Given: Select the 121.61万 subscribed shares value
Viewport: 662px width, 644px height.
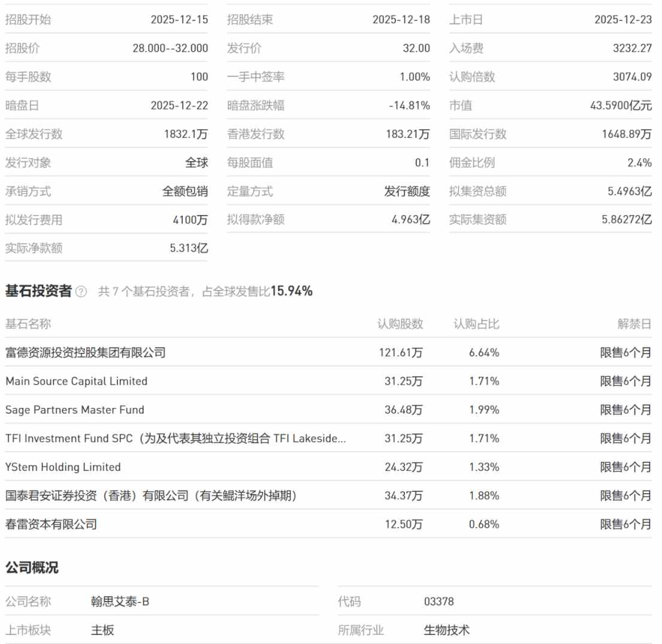Looking at the screenshot, I should pos(401,352).
